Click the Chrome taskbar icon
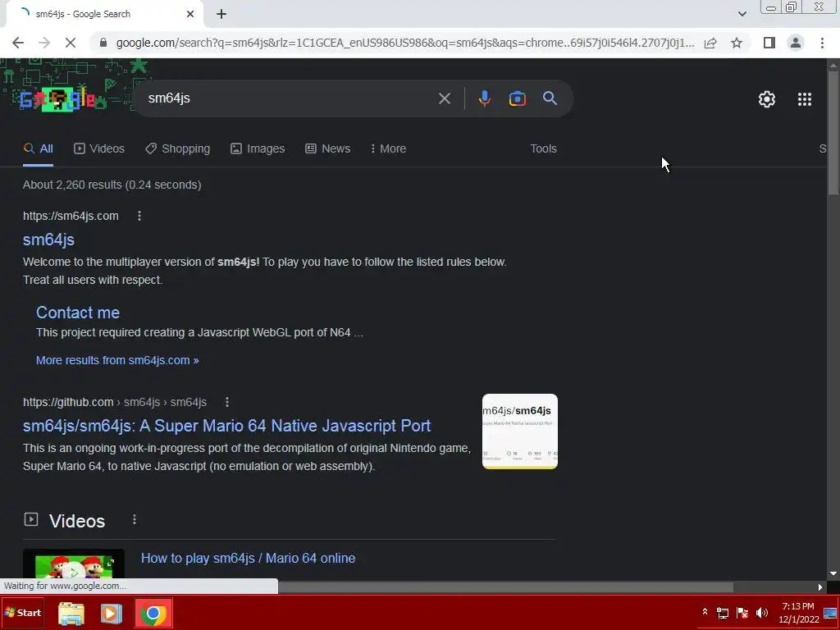This screenshot has height=630, width=840. 153,614
